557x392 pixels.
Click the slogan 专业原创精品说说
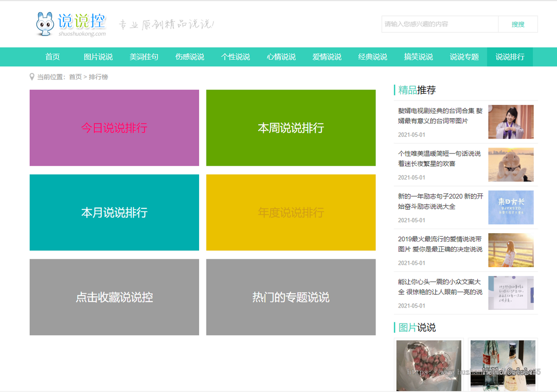tap(166, 24)
